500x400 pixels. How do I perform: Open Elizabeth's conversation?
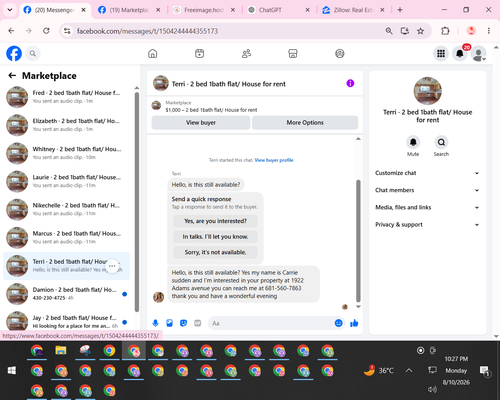(67, 125)
